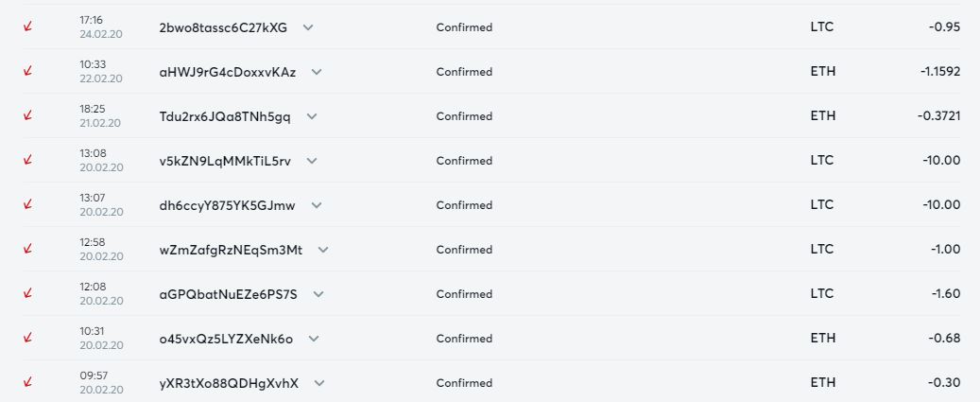Image resolution: width=980 pixels, height=402 pixels.
Task: Expand details for transaction 2bwo8tassc6C27kXG
Action: pyautogui.click(x=308, y=27)
